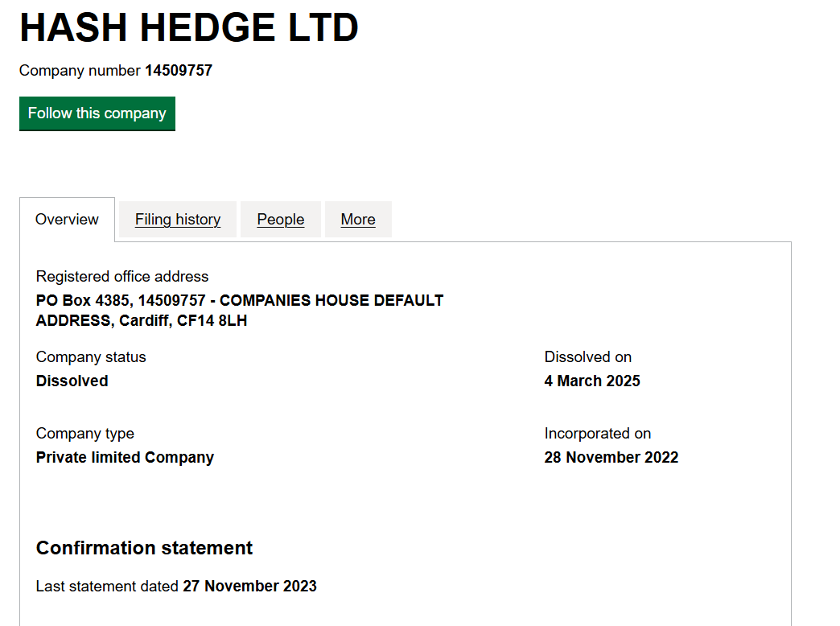Click the company number 14509757

179,71
